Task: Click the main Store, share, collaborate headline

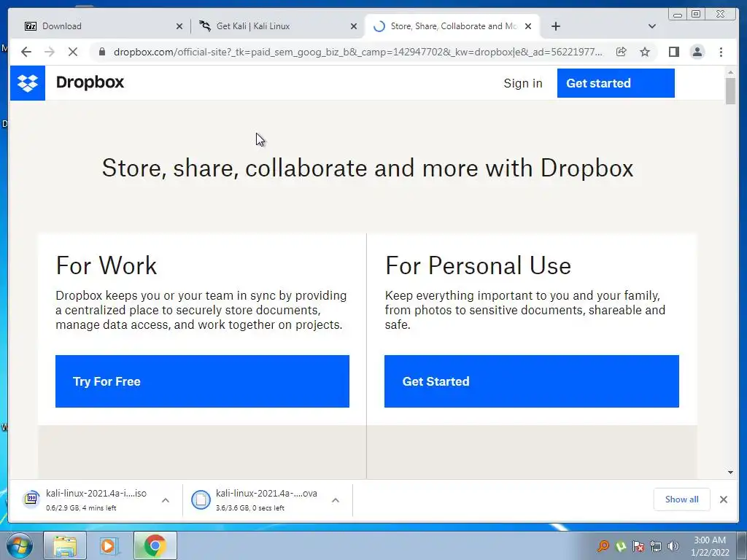Action: 368,168
